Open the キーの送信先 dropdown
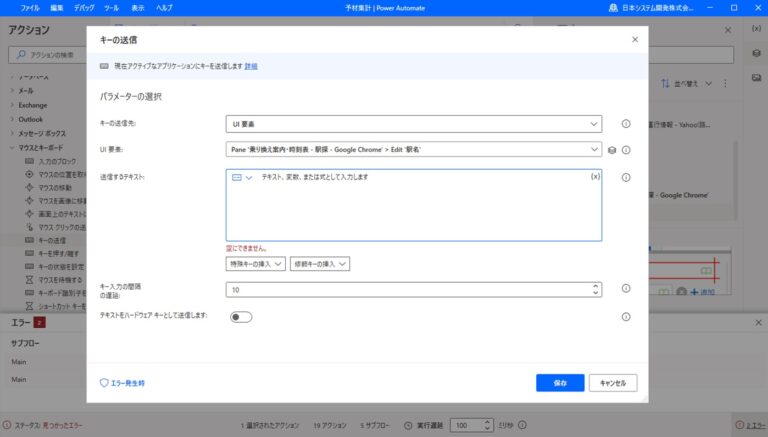This screenshot has height=437, width=768. pyautogui.click(x=413, y=124)
